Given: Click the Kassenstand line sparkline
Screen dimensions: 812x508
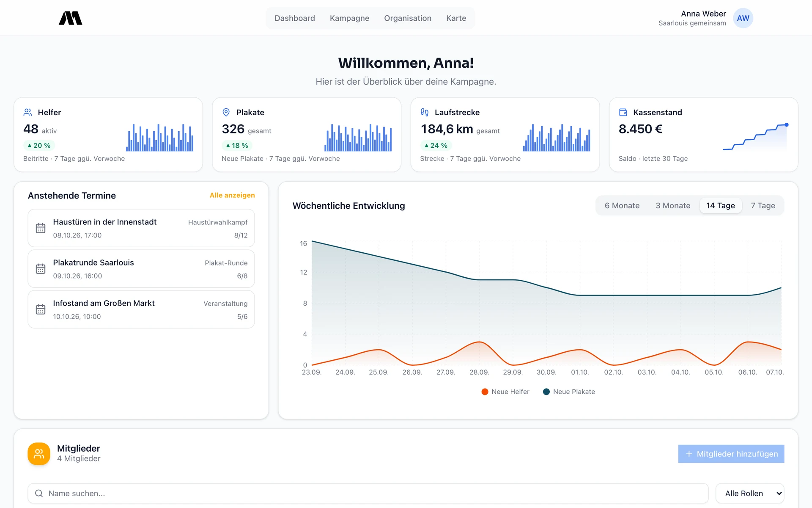Looking at the screenshot, I should pos(755,137).
